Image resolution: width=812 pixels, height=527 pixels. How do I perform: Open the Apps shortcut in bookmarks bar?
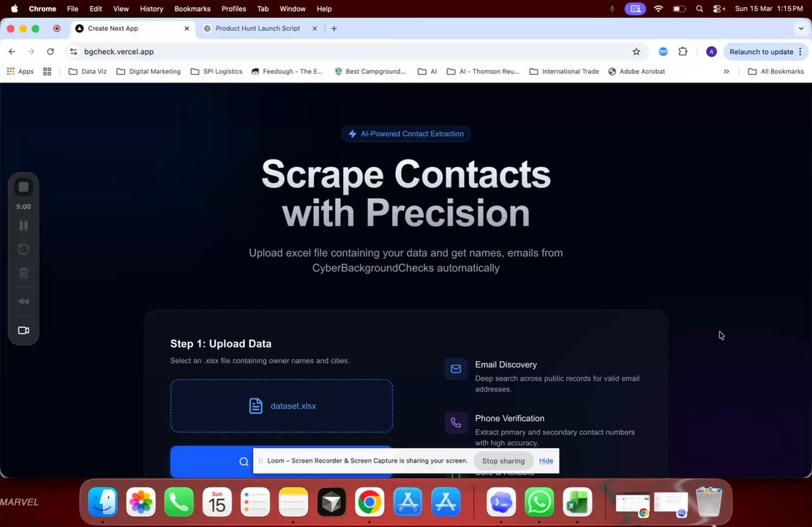(x=20, y=72)
